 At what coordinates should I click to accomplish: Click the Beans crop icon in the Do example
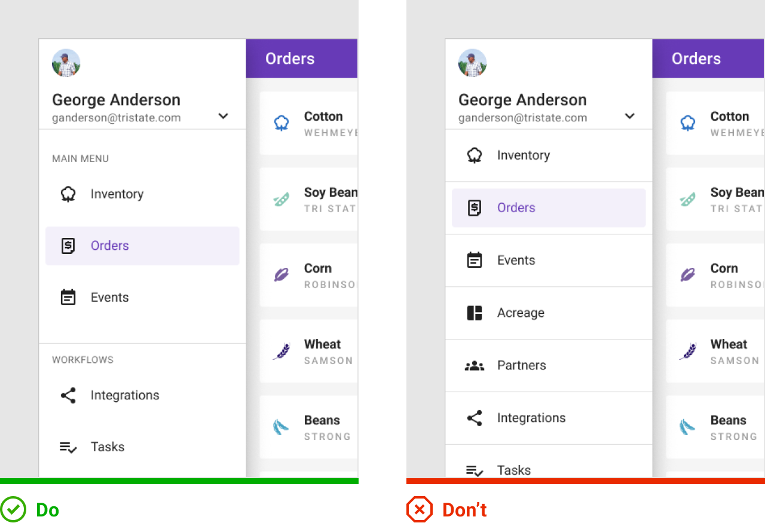point(281,427)
